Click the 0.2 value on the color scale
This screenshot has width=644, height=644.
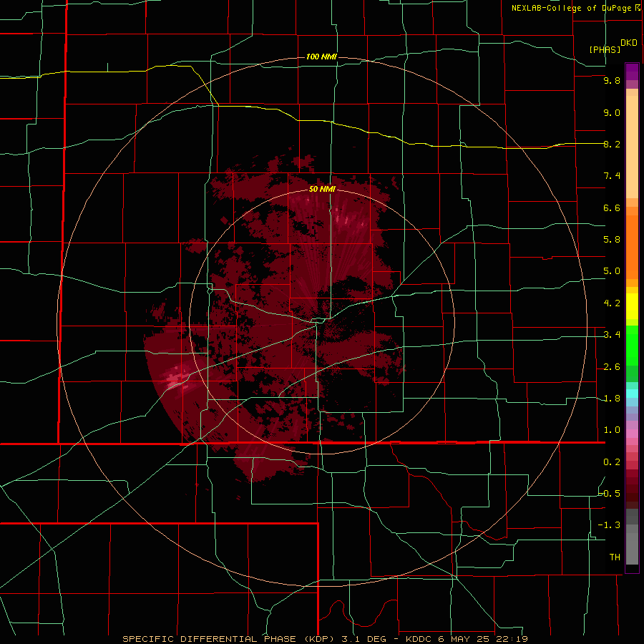click(x=612, y=462)
